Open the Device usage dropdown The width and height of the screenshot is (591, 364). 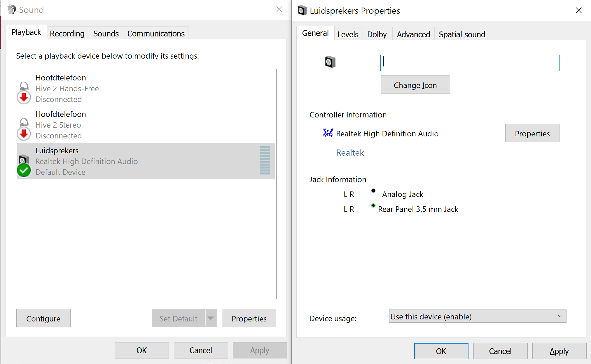pos(477,316)
